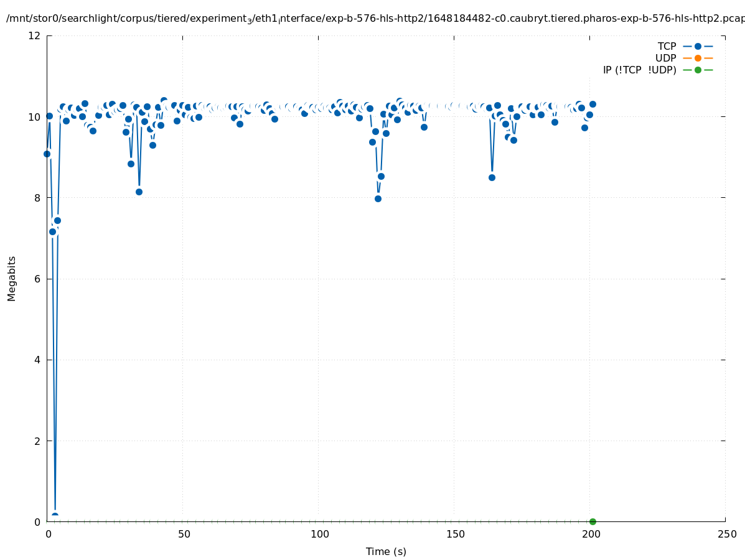Screen dimensions: 745x560
Task: Click the blue TCP legend marker
Action: 698,46
